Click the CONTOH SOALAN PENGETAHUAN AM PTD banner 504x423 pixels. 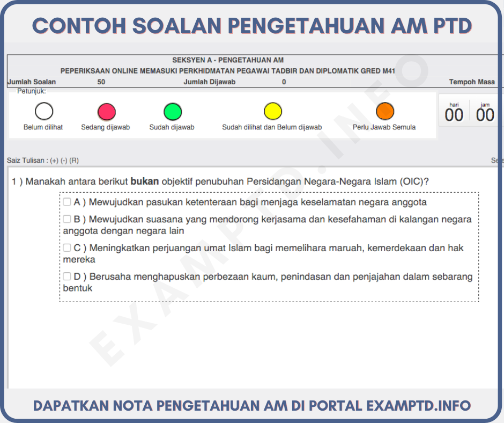coord(252,26)
